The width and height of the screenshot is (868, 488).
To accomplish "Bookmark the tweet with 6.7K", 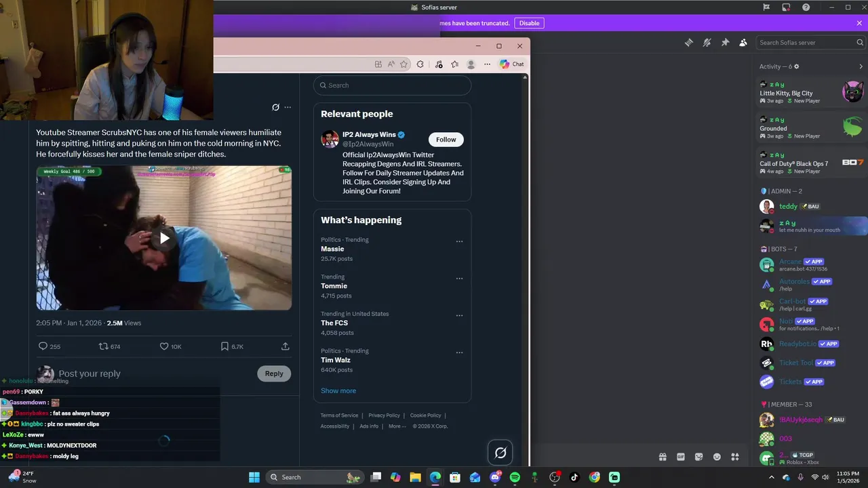I will pyautogui.click(x=224, y=346).
